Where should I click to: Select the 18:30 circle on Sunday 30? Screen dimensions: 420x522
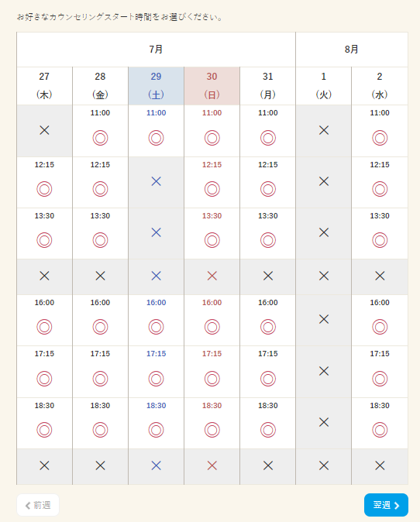(212, 430)
